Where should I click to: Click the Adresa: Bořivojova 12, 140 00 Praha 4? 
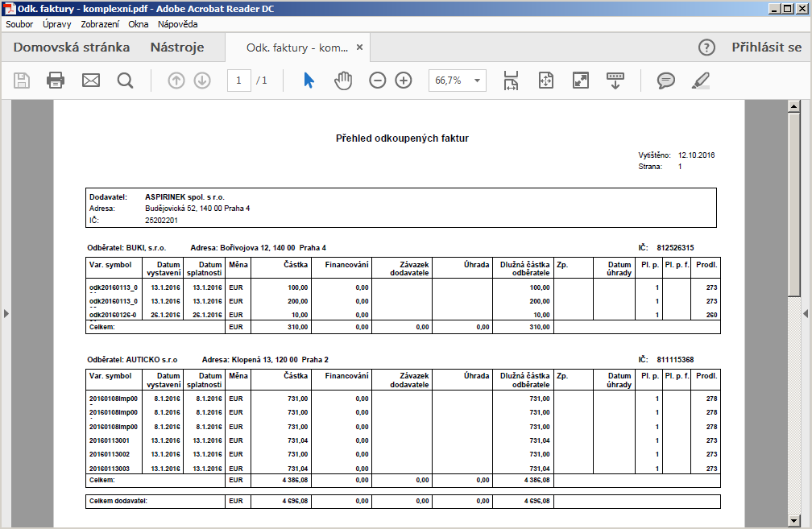258,248
